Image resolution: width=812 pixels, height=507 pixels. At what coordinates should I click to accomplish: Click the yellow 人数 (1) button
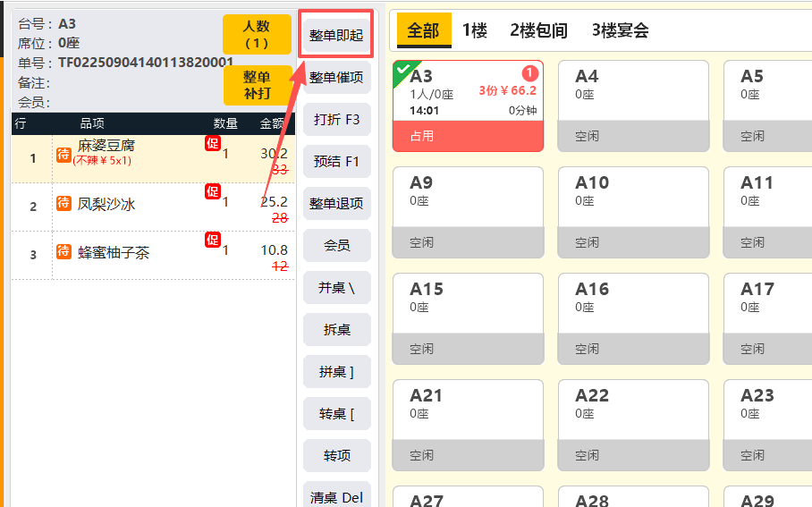pos(257,34)
